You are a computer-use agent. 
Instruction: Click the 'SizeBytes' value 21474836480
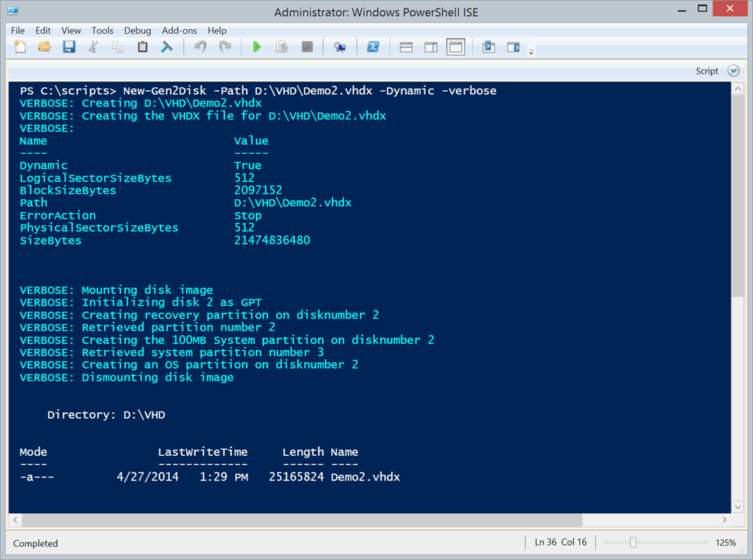pyautogui.click(x=272, y=240)
